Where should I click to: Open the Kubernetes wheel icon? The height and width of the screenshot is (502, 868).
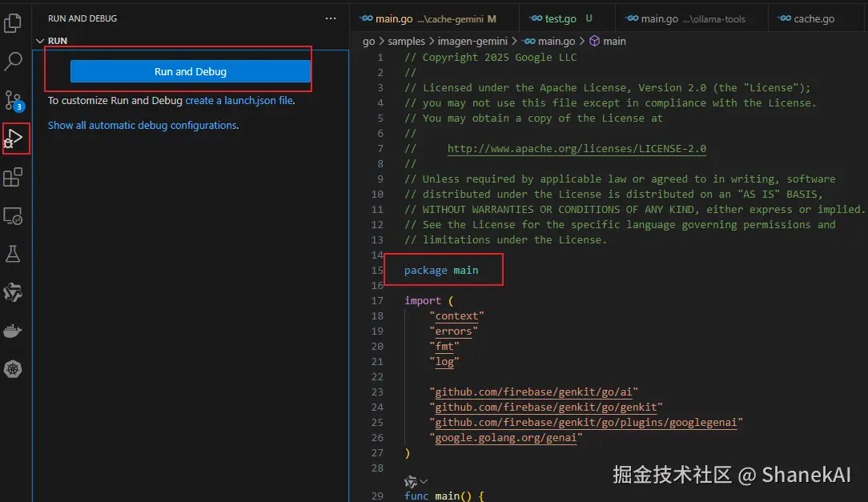[13, 369]
